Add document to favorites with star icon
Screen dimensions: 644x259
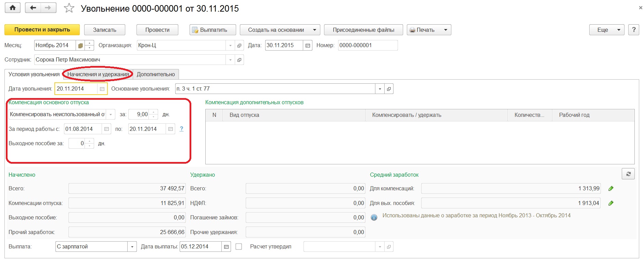[69, 8]
